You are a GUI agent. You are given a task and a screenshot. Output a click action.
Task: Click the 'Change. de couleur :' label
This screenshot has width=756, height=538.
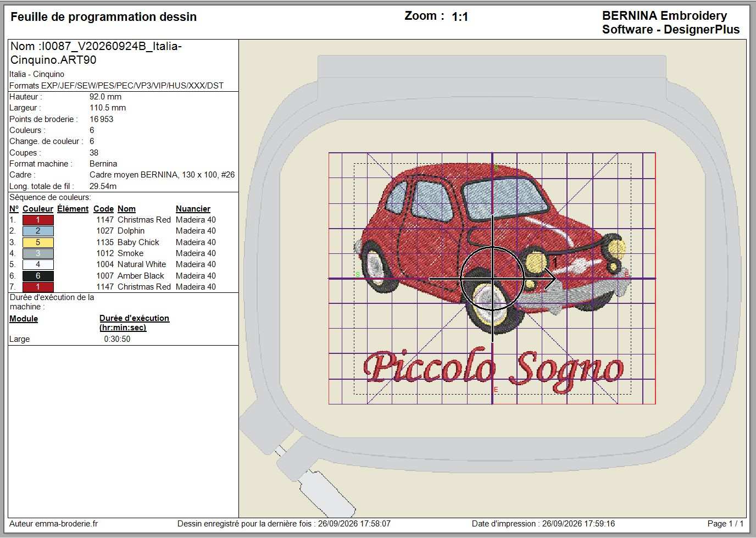coord(46,141)
